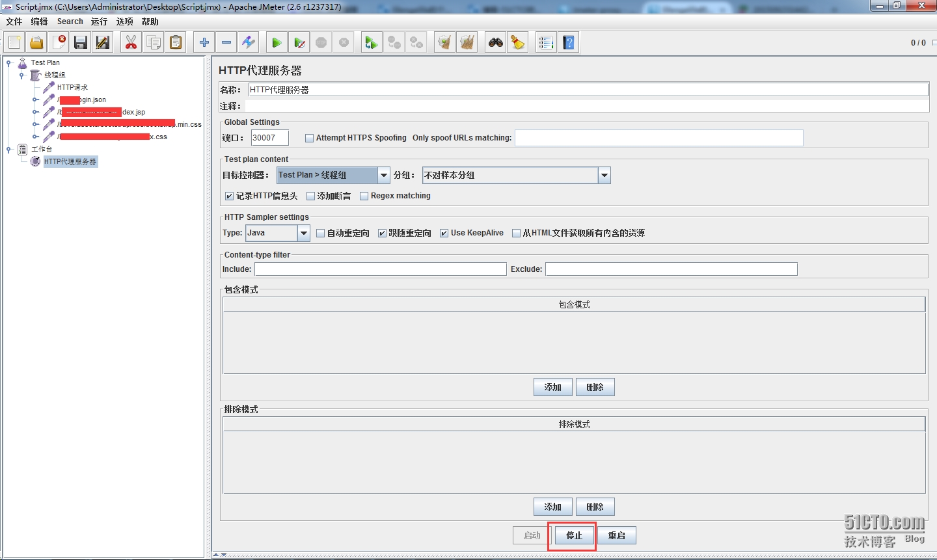This screenshot has width=937, height=560.
Task: Click the Clear icon with broom
Action: click(x=444, y=43)
